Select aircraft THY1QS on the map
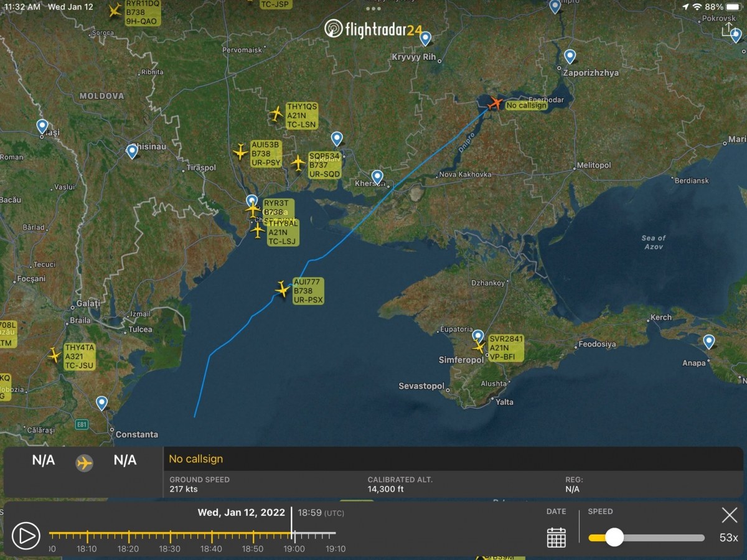747x560 pixels. coord(276,114)
